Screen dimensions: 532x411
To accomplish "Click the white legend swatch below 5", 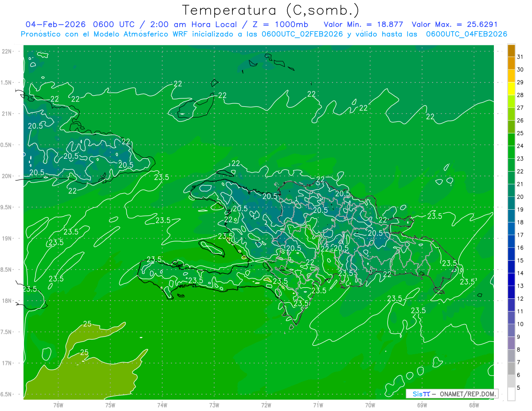I will [511, 394].
